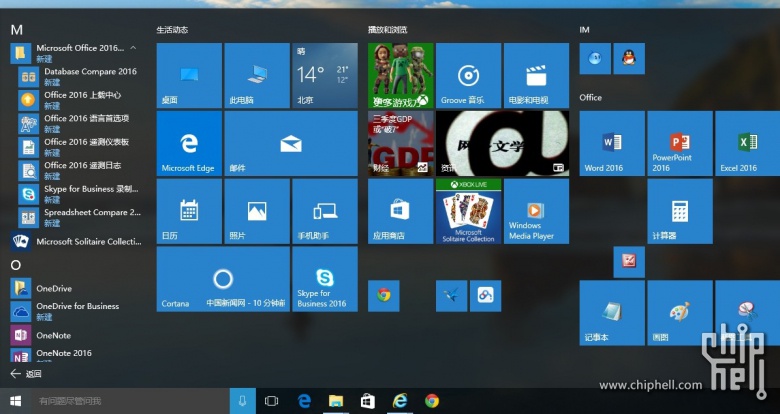The height and width of the screenshot is (414, 780).
Task: Click the Windows Start button
Action: click(x=15, y=401)
